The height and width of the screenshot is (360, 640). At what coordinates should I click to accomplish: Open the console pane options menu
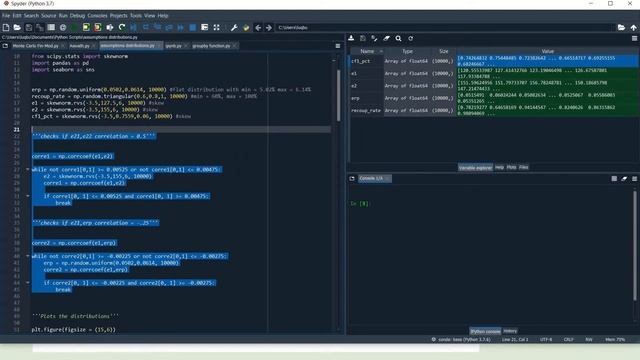click(634, 178)
